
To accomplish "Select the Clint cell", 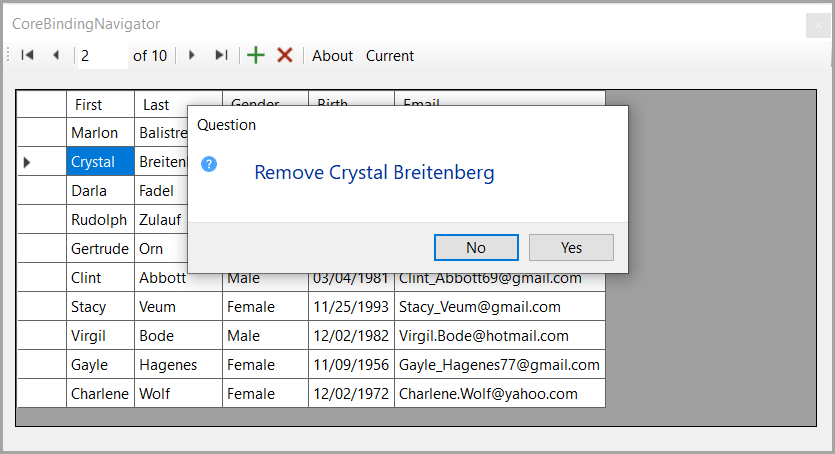I will coord(100,278).
